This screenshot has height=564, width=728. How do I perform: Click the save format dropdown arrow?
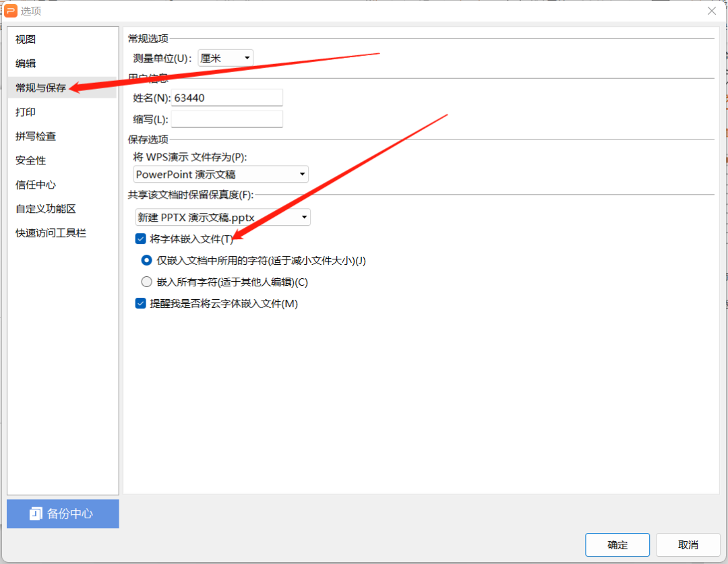tap(302, 174)
